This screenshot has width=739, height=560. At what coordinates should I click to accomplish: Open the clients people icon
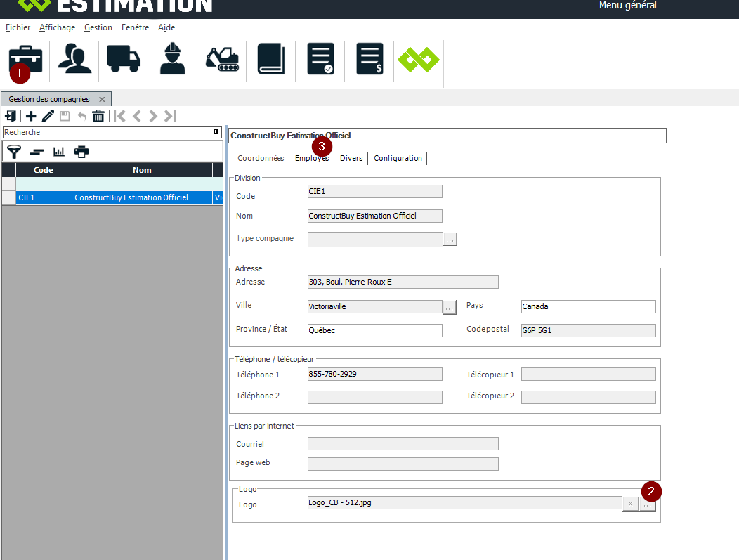74,58
